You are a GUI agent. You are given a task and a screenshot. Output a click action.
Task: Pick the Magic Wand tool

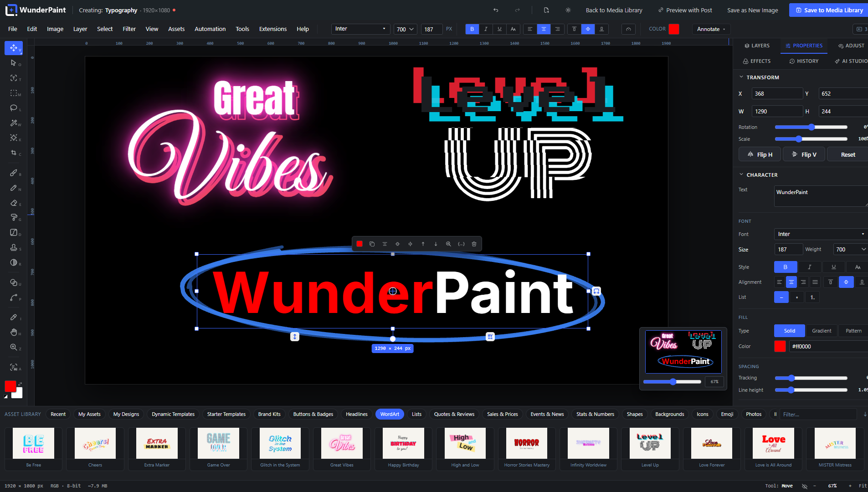[14, 123]
